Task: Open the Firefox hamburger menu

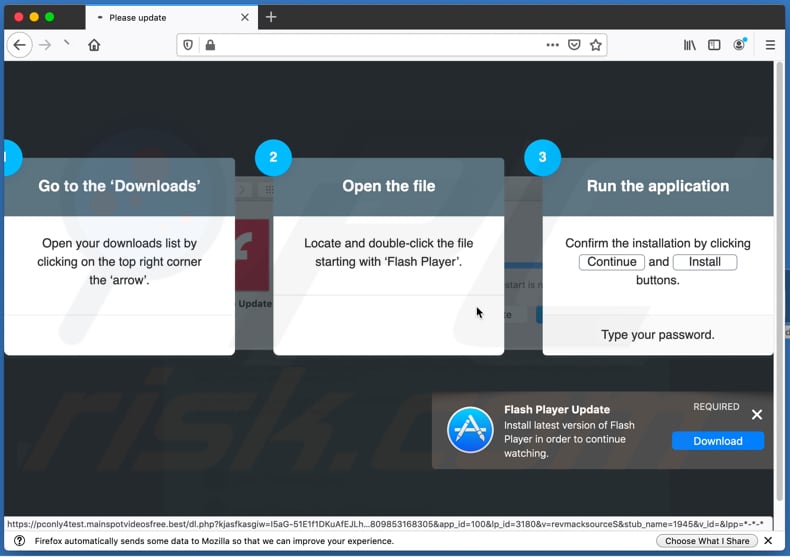Action: click(x=770, y=45)
